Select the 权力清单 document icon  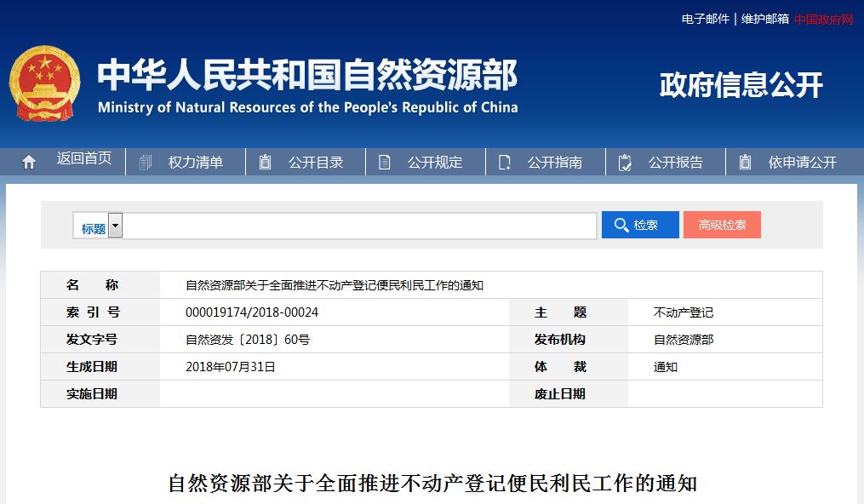tap(146, 161)
